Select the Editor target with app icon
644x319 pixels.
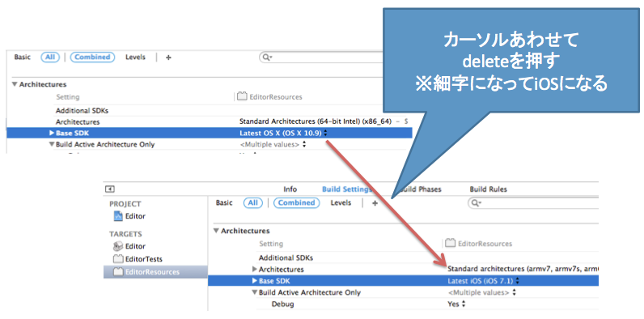pyautogui.click(x=129, y=246)
